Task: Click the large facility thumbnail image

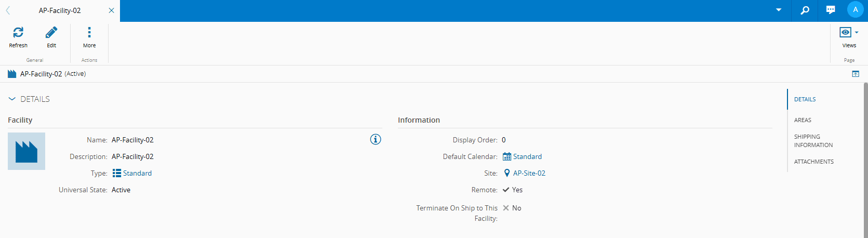Action: pyautogui.click(x=26, y=151)
